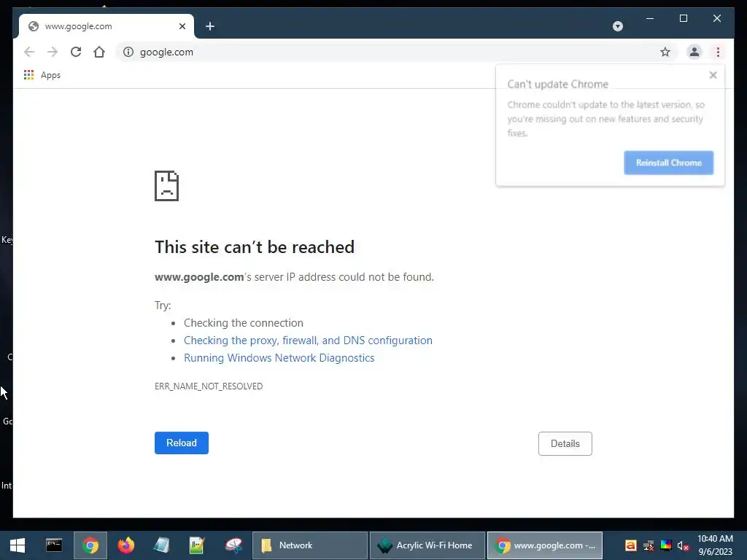Switch to the Network folder window

coord(310,545)
